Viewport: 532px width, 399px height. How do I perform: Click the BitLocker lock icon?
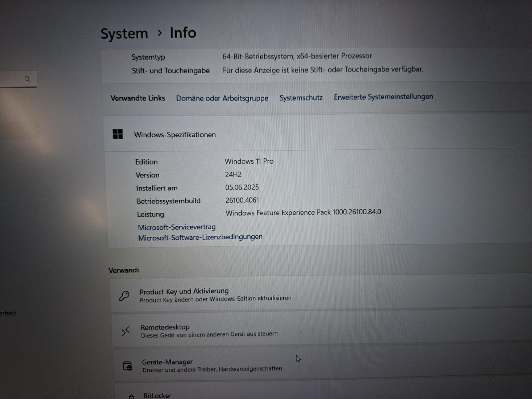(131, 396)
